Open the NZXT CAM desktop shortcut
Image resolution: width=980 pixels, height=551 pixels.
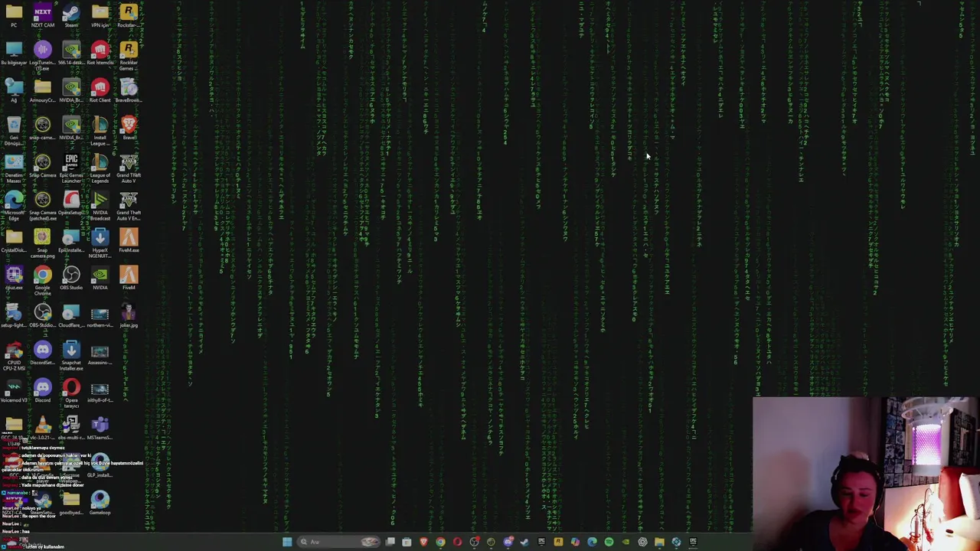pos(42,15)
